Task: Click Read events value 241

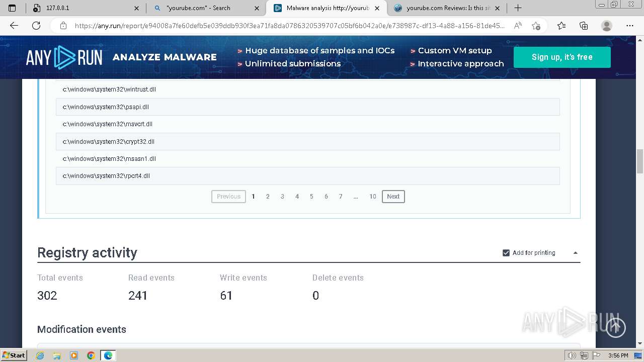Action: [138, 296]
